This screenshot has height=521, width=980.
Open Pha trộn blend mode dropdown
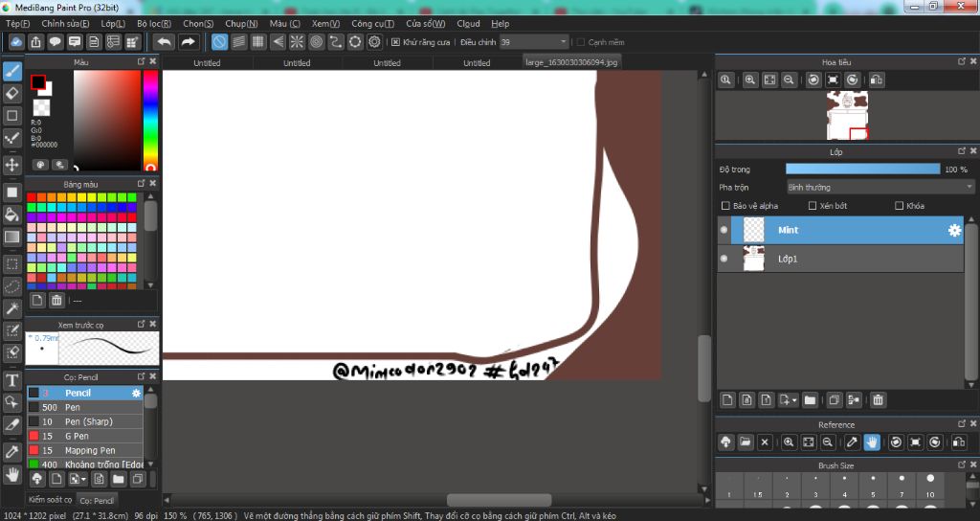tap(880, 187)
